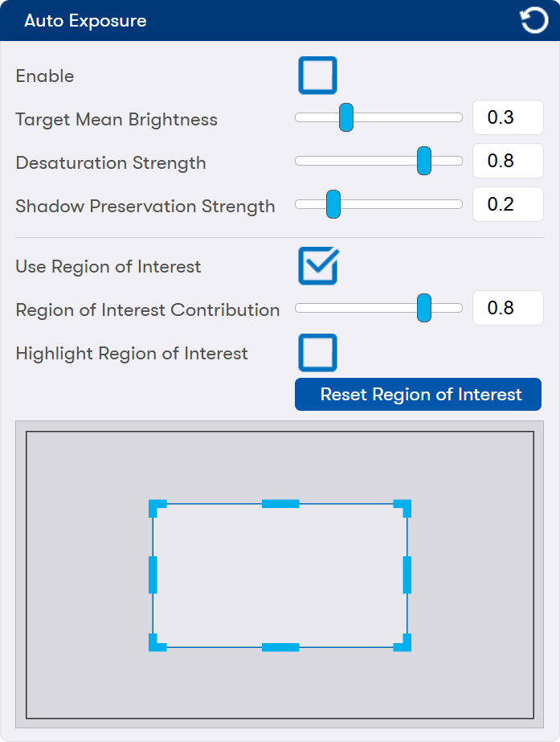This screenshot has width=560, height=742.
Task: Uncheck Use Region of Interest
Action: tap(317, 266)
